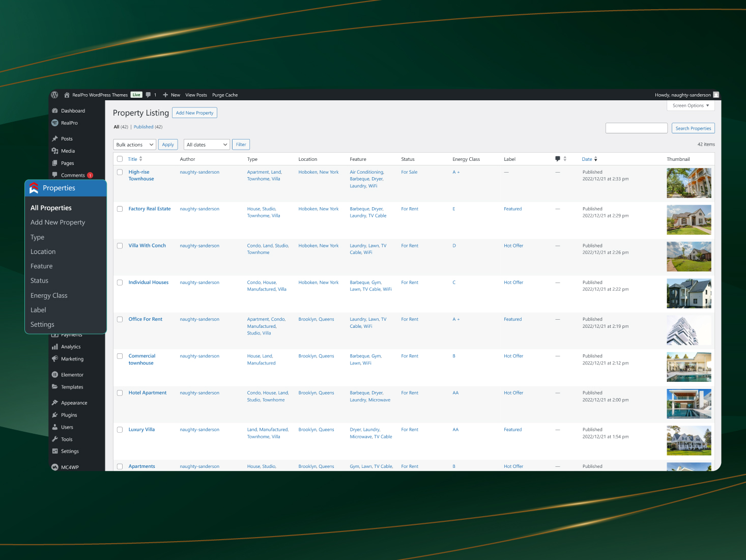The height and width of the screenshot is (560, 746).
Task: Open the Published (42) filter link
Action: 148,127
